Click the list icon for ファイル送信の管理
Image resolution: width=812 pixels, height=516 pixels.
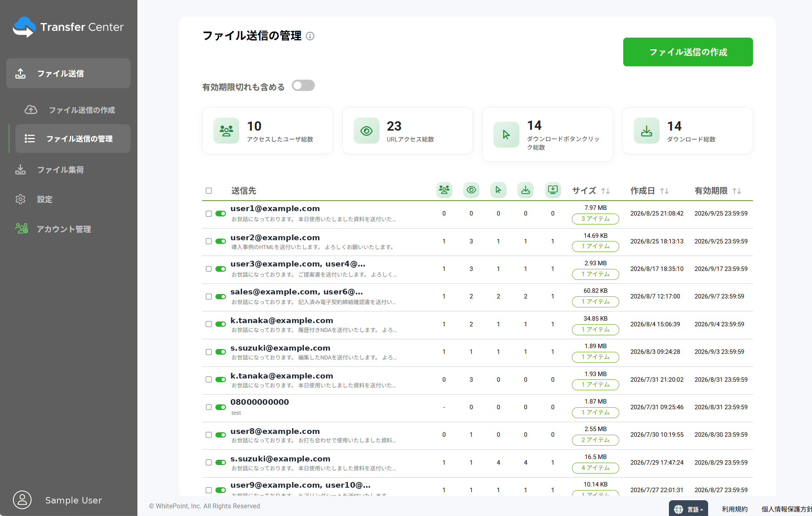(30, 139)
